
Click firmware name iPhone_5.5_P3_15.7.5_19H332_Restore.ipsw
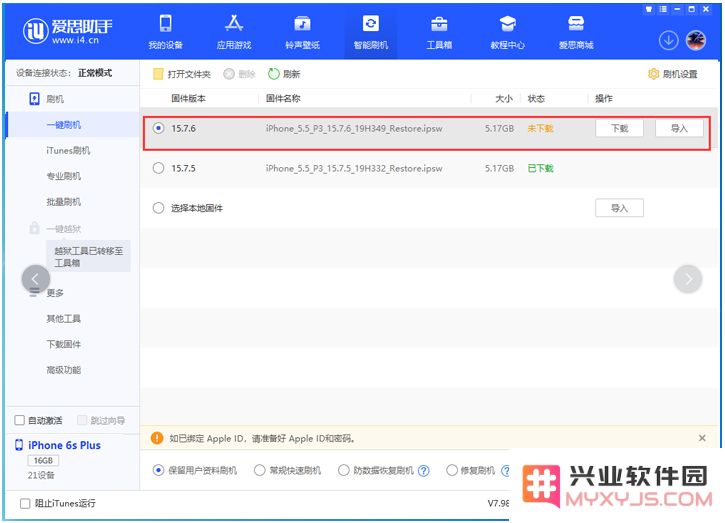pos(354,168)
